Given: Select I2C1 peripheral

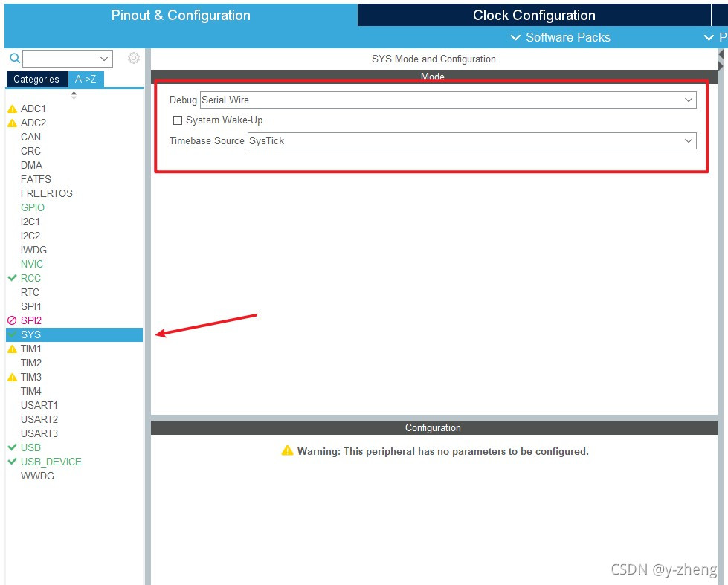Looking at the screenshot, I should pyautogui.click(x=30, y=222).
